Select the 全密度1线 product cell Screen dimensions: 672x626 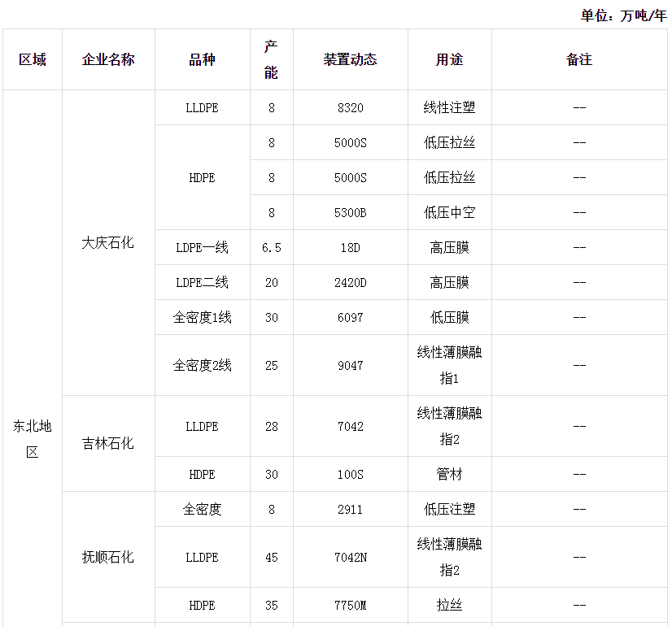(x=202, y=318)
